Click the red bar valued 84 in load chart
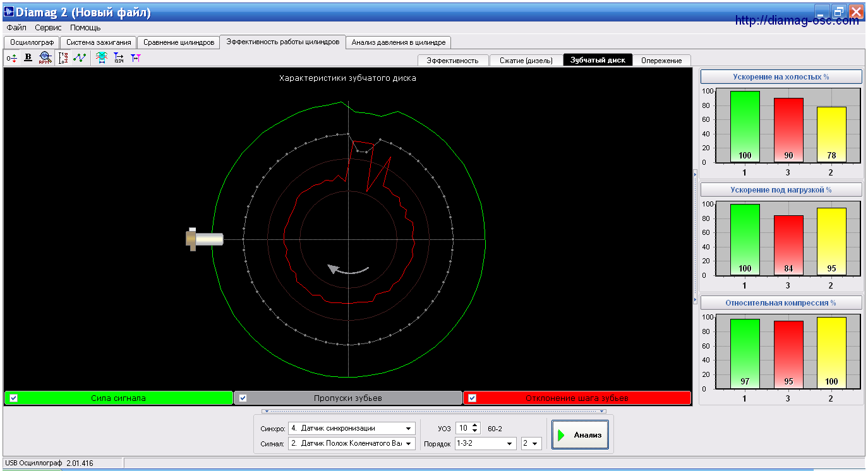Image resolution: width=868 pixels, height=471 pixels. click(788, 246)
